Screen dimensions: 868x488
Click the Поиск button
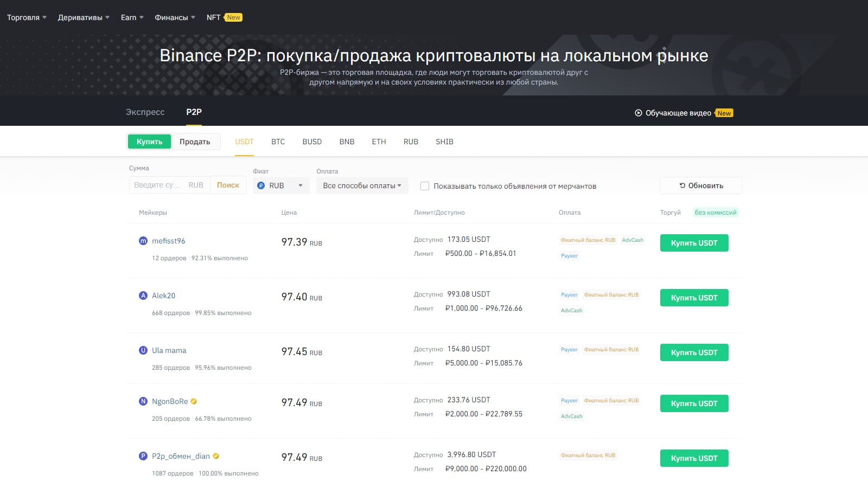228,185
